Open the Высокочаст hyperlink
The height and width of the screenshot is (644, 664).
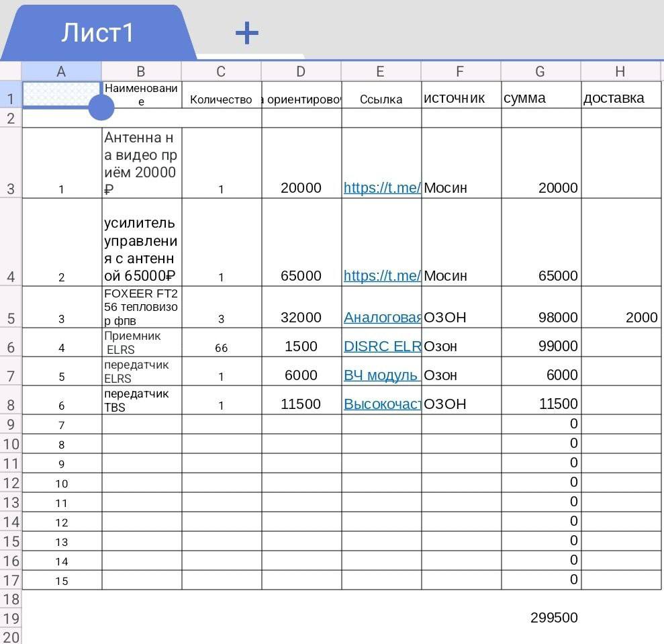point(383,404)
